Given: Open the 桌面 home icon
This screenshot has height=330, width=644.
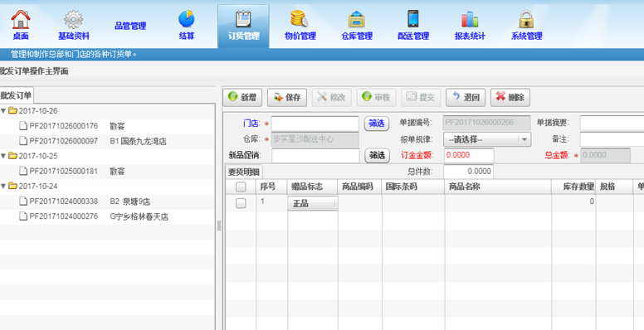Looking at the screenshot, I should (21, 19).
